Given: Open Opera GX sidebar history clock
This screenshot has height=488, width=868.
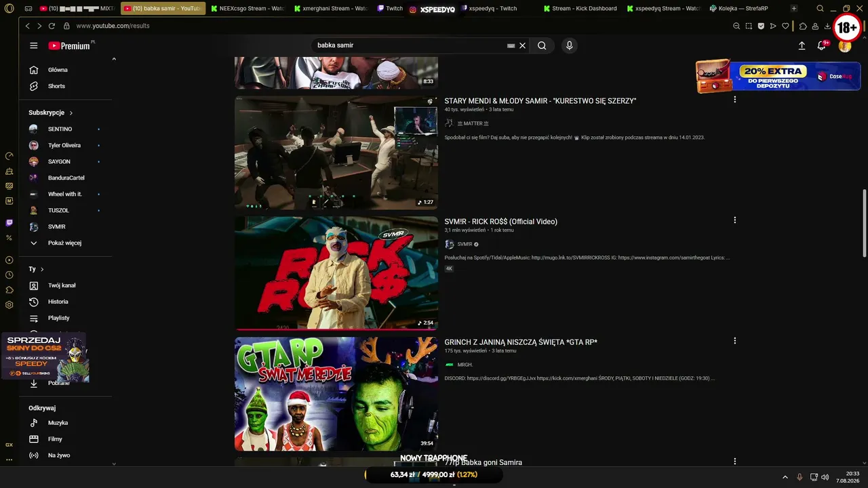Looking at the screenshot, I should point(9,275).
